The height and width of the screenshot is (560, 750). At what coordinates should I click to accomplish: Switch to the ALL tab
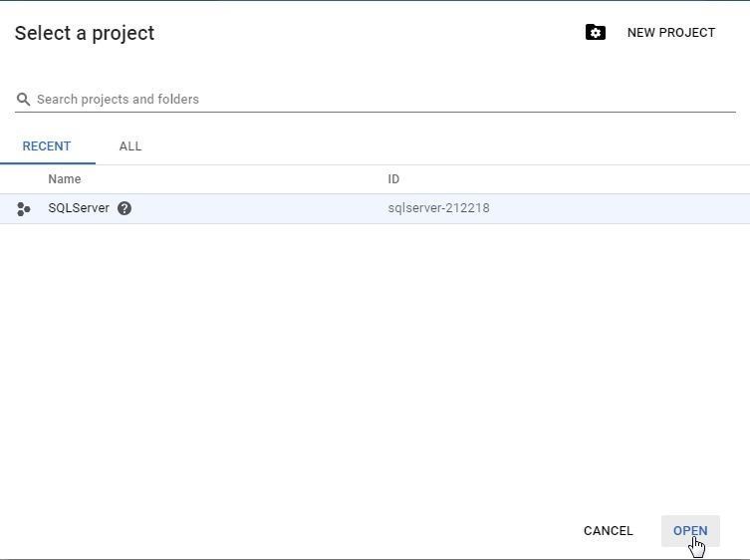point(130,146)
